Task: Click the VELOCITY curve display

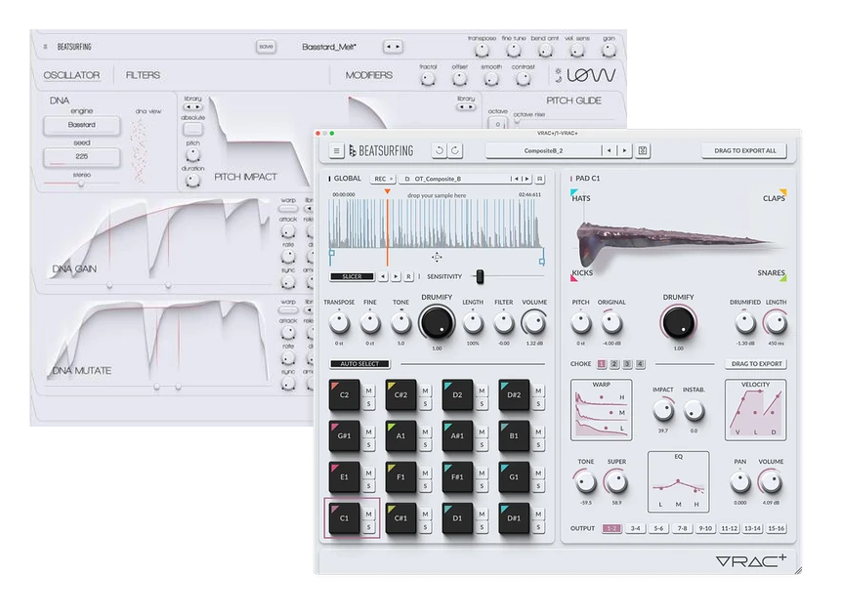Action: tap(755, 410)
